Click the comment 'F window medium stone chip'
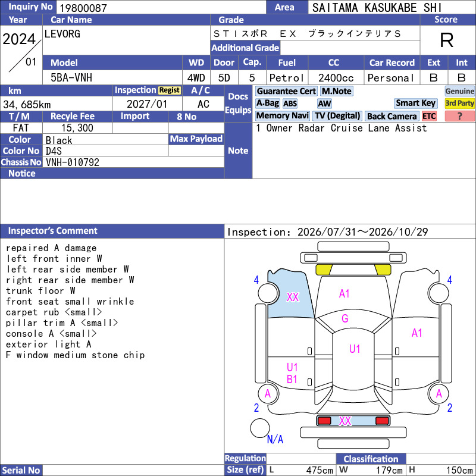 click(76, 355)
